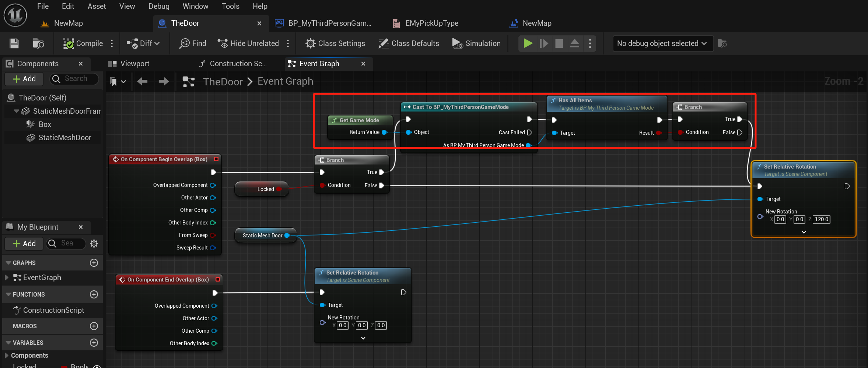The height and width of the screenshot is (368, 868).
Task: Open Hide Unrelated options menu
Action: point(288,43)
